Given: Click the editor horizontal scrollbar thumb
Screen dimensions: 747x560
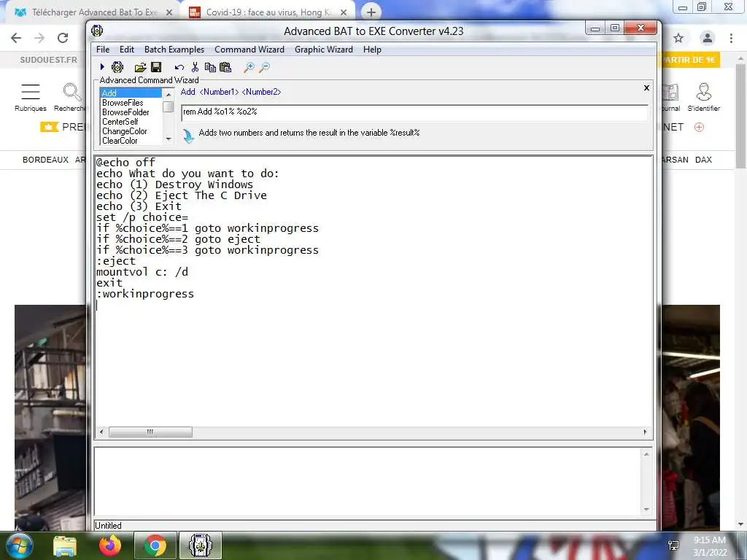Looking at the screenshot, I should pyautogui.click(x=150, y=432).
